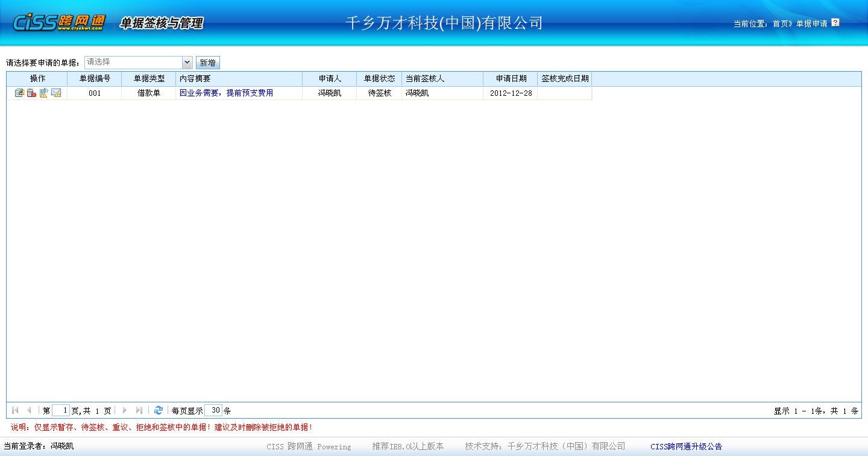Open the help question mark icon in header
Image resolution: width=868 pixels, height=456 pixels.
(x=835, y=23)
